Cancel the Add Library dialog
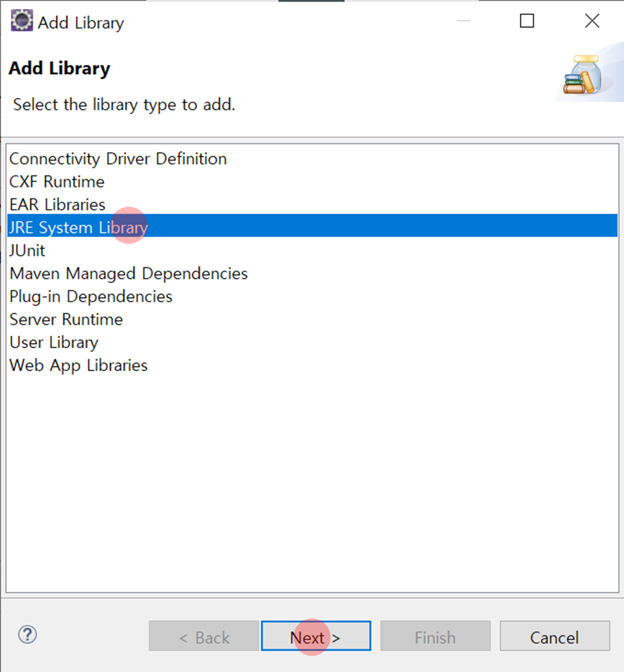Screen dimensions: 624x672 tap(555, 636)
